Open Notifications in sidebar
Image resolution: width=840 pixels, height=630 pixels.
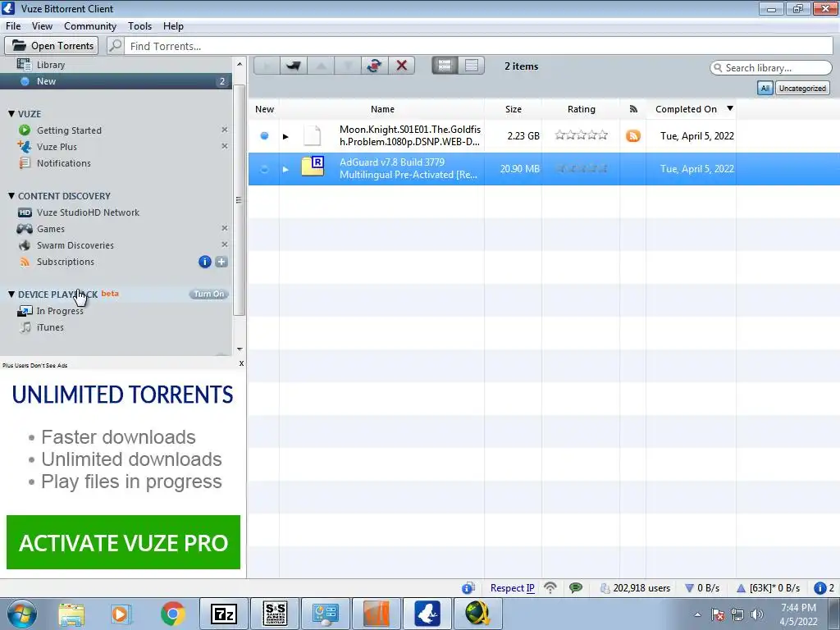(x=63, y=163)
